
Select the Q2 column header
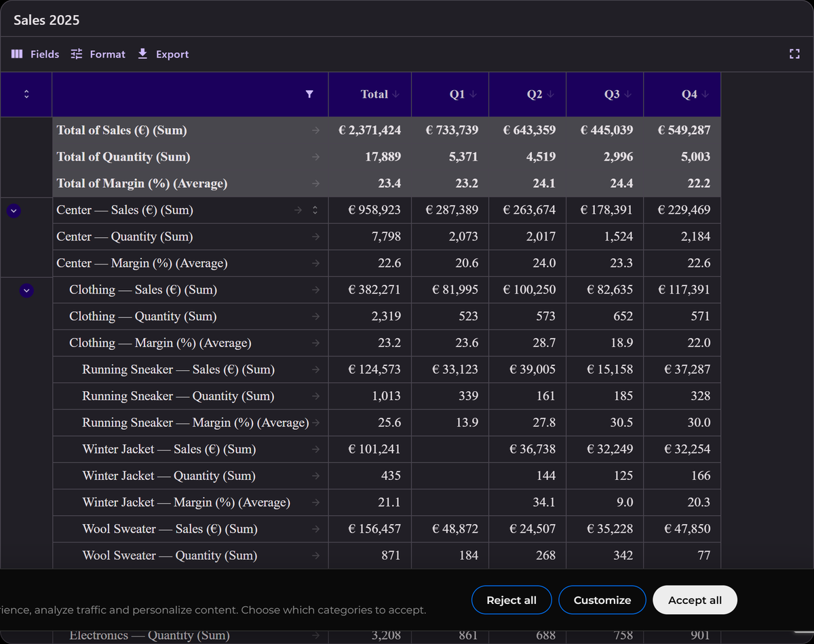pos(527,94)
